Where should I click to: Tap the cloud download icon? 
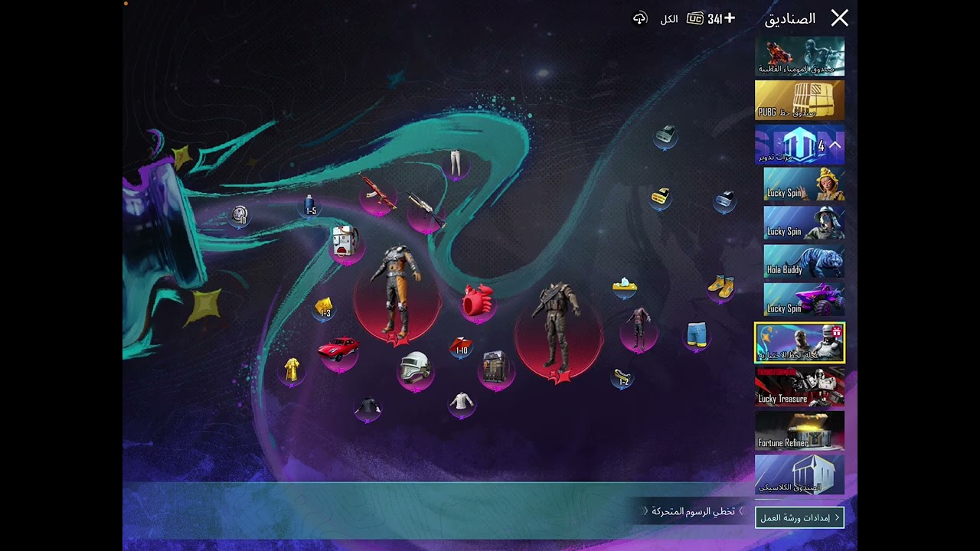tap(640, 18)
